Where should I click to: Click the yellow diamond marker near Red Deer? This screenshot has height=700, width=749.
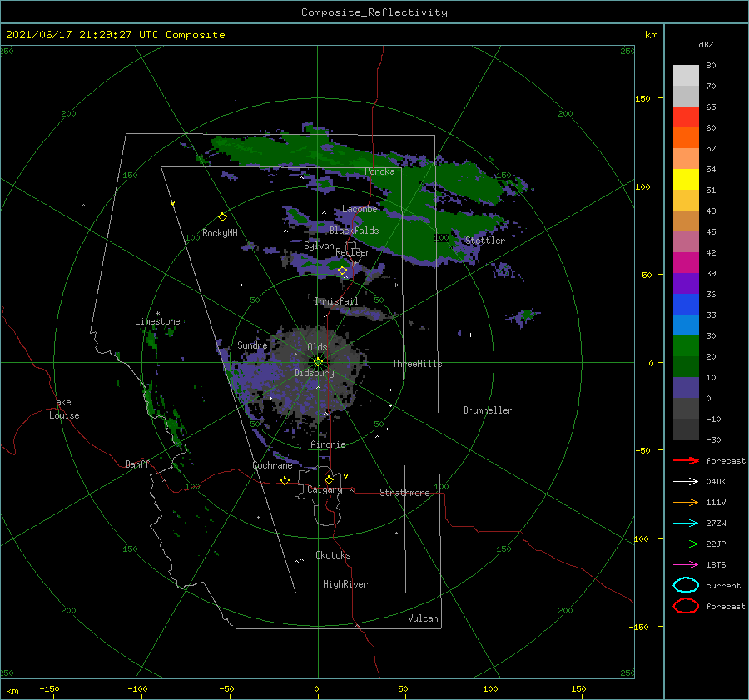point(343,271)
